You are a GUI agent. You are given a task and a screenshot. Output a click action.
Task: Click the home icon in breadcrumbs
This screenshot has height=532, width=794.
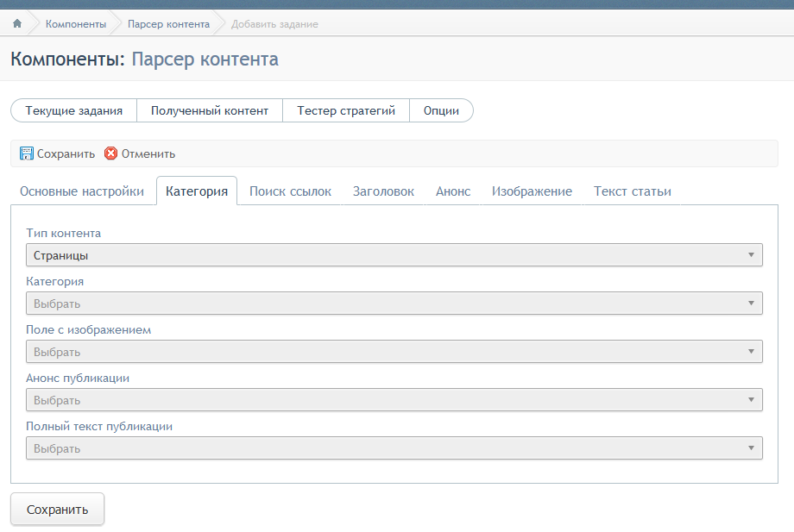click(16, 24)
